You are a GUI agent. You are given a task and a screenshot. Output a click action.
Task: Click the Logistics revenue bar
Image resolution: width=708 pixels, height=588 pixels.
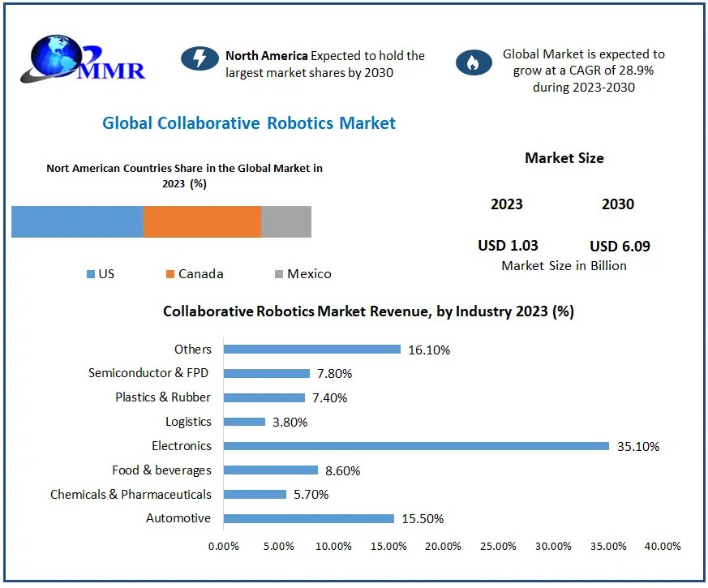click(x=243, y=422)
